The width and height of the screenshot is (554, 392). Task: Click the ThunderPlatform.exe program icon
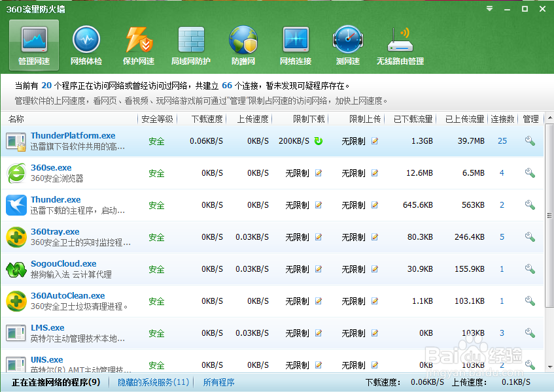click(x=16, y=142)
